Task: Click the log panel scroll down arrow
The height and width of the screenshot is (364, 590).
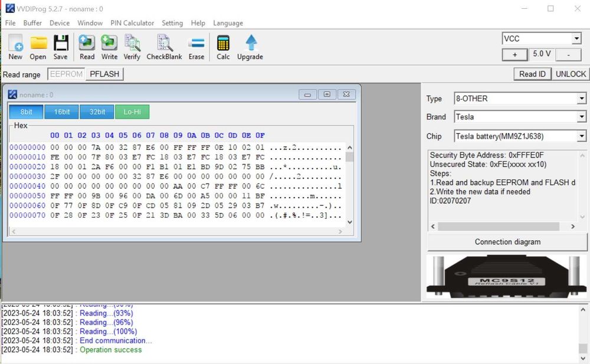Action: tap(583, 358)
